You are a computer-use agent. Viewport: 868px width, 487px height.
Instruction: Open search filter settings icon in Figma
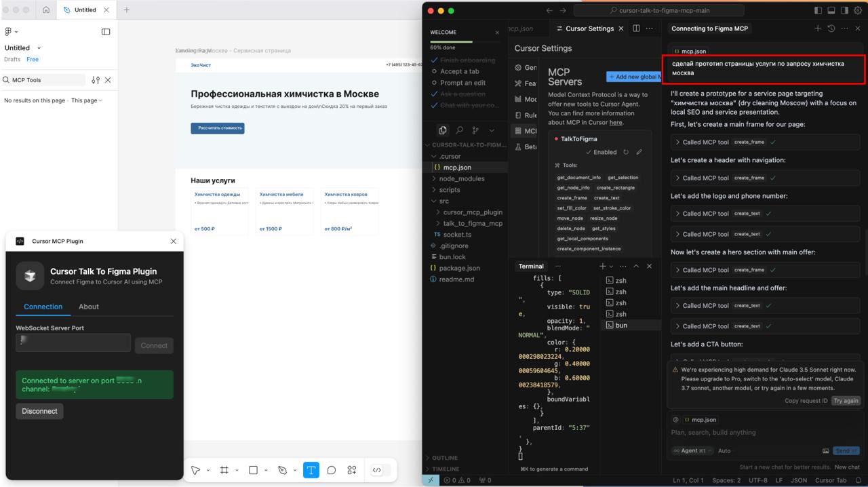point(96,80)
